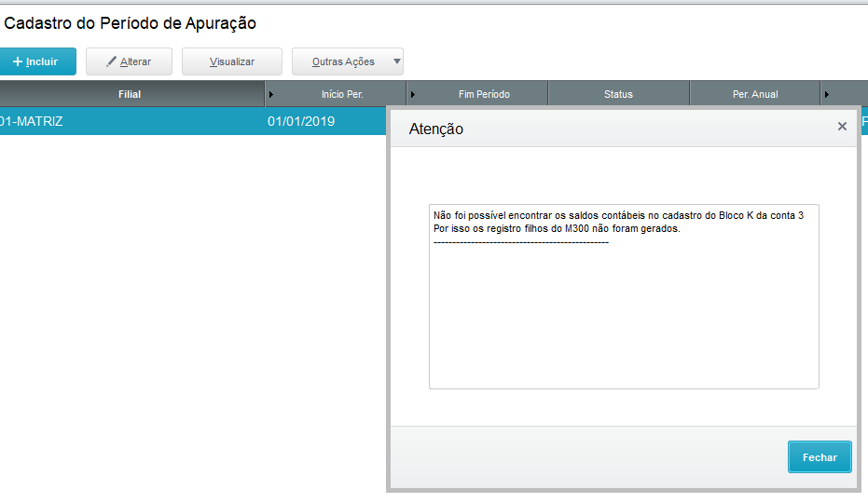Open the Visualizar button
Image resolution: width=868 pixels, height=503 pixels.
pos(232,61)
